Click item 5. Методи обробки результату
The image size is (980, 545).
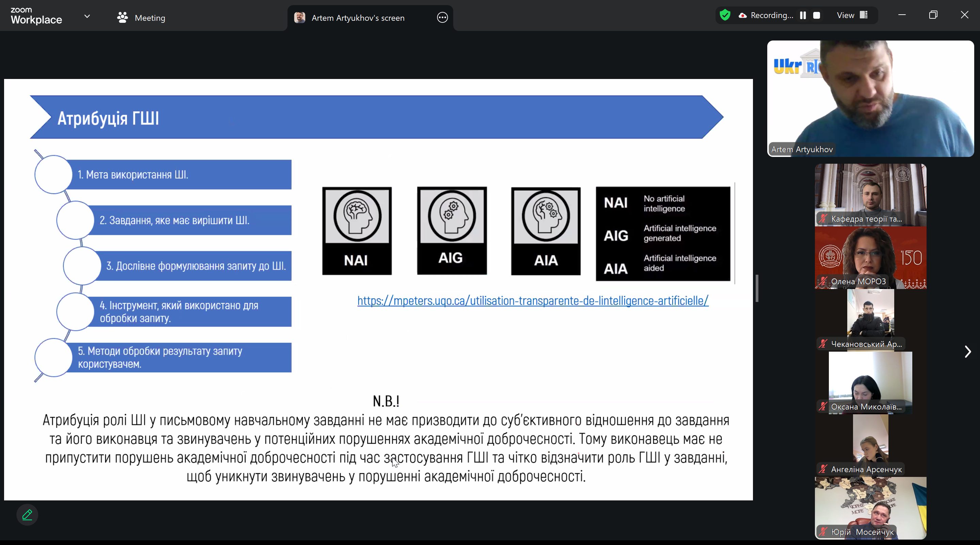[179, 357]
